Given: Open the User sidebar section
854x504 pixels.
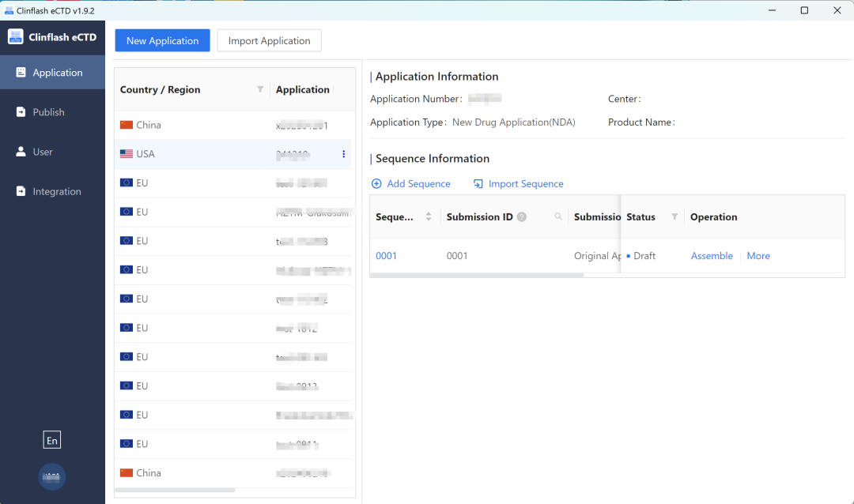Looking at the screenshot, I should 52,152.
